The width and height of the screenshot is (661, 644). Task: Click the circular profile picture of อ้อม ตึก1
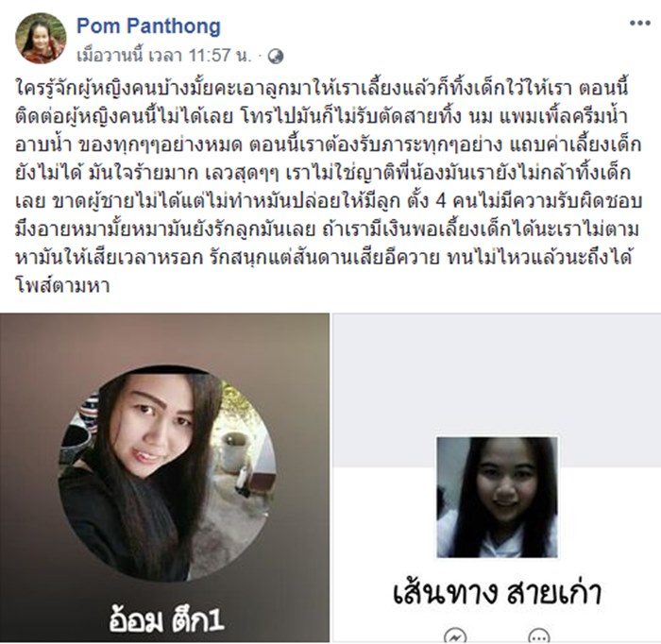click(x=167, y=473)
